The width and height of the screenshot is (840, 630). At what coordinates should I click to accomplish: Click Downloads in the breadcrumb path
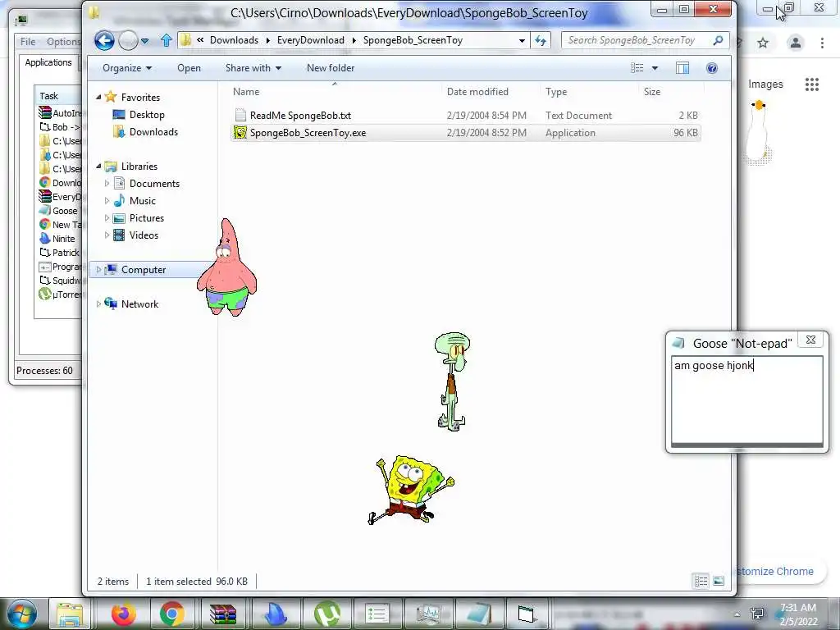click(234, 40)
